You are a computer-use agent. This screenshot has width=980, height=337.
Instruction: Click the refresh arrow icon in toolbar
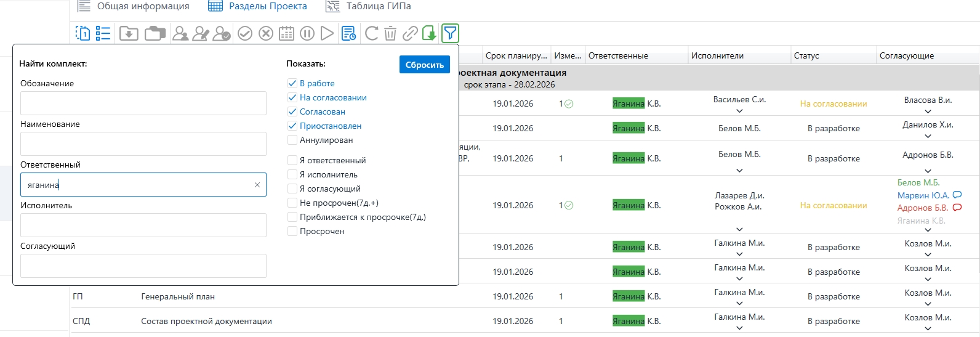coord(371,33)
